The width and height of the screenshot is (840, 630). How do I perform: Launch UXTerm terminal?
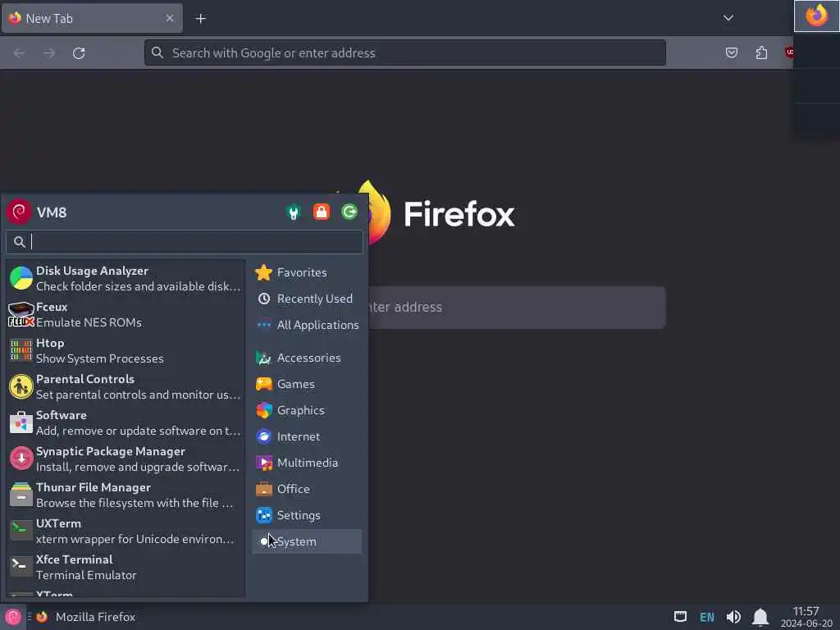126,531
